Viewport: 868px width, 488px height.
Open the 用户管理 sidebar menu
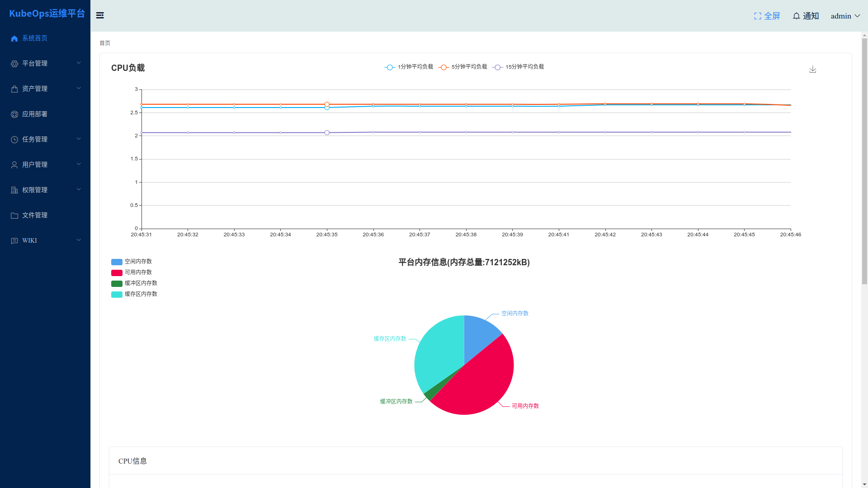(x=35, y=164)
